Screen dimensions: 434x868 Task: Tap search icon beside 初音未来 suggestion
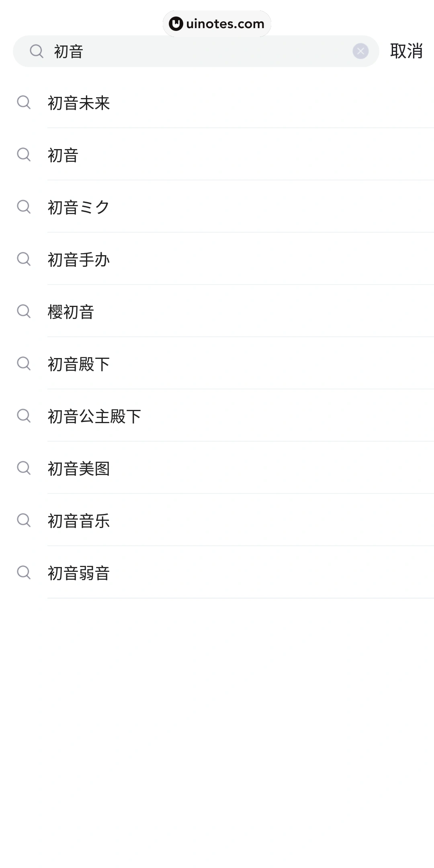click(24, 102)
